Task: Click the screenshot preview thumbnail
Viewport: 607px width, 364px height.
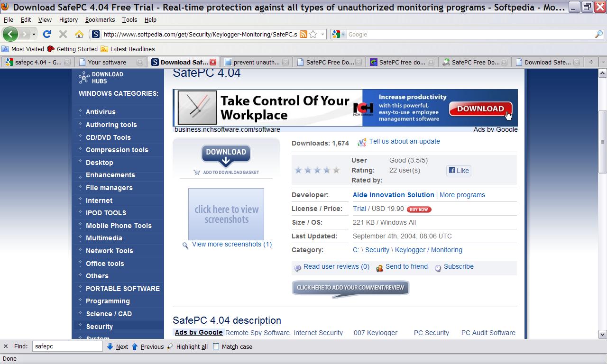Action: [226, 214]
